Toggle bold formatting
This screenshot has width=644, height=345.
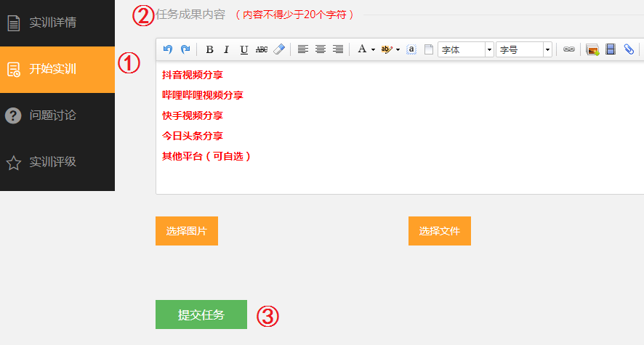(209, 49)
